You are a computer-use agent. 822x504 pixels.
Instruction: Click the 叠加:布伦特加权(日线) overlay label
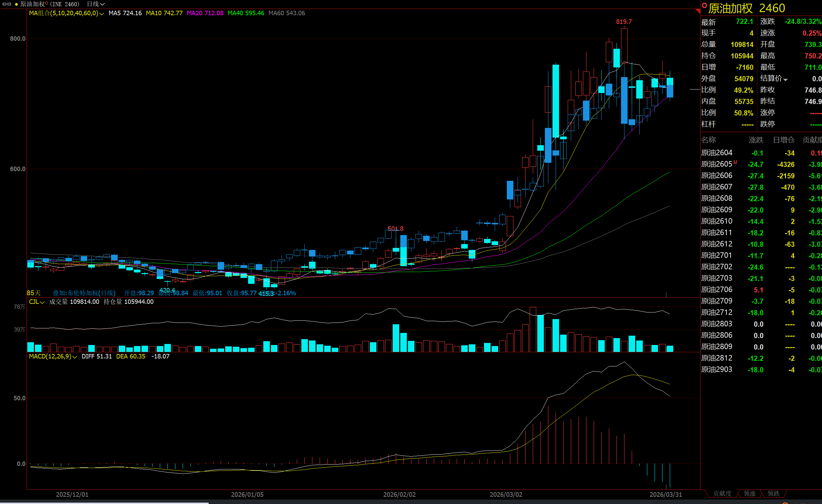click(x=84, y=293)
